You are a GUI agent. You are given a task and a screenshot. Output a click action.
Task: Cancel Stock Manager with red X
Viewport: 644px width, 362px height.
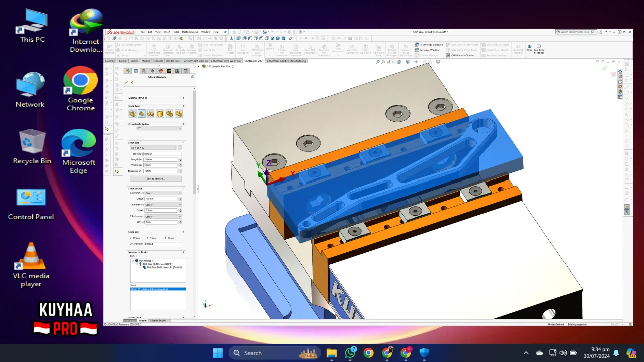(x=132, y=82)
